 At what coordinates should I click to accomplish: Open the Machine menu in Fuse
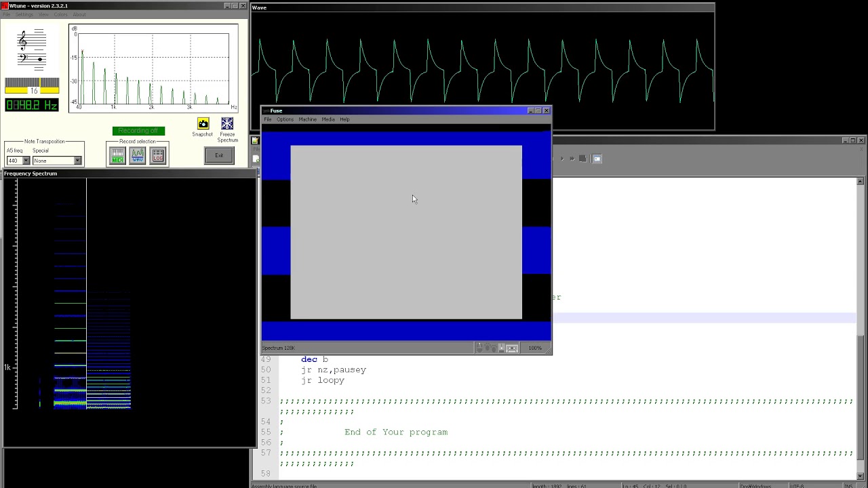pyautogui.click(x=307, y=119)
